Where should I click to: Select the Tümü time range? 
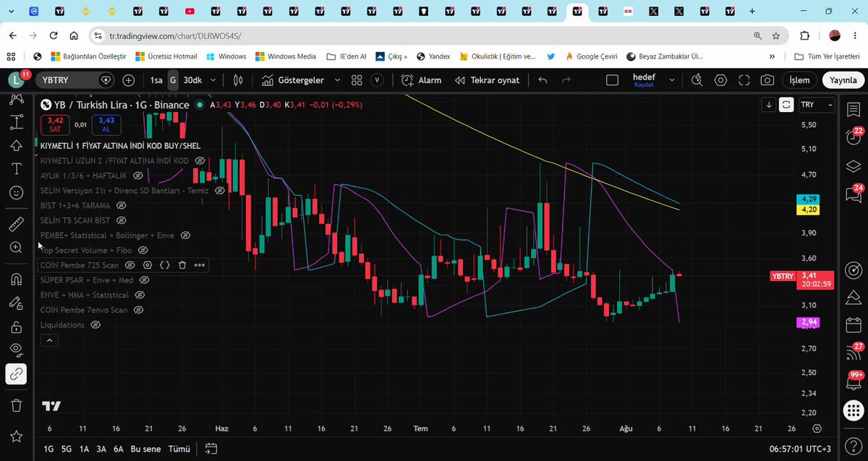[x=179, y=449]
